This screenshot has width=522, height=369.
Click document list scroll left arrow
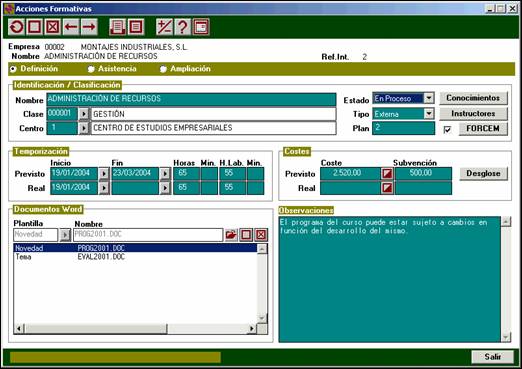tap(19, 329)
